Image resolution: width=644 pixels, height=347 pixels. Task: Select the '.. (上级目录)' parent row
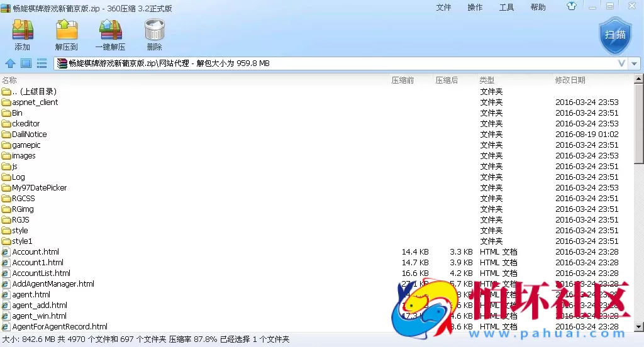click(317, 92)
